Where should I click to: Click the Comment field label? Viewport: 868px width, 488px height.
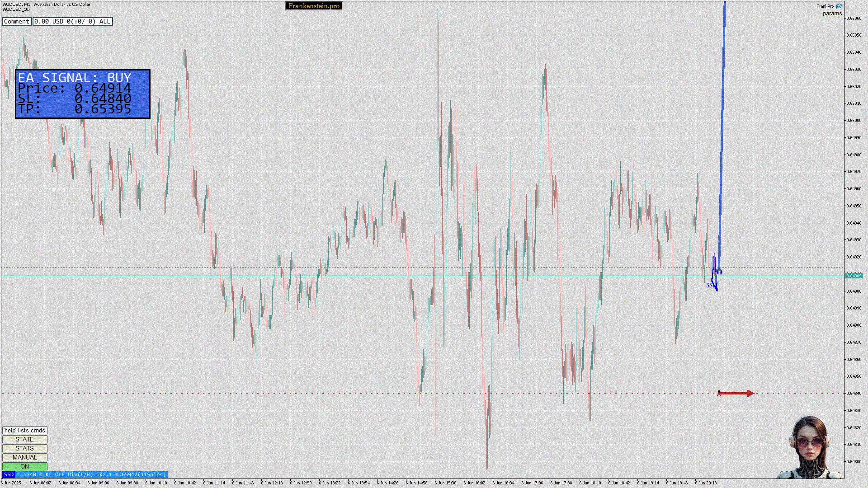(17, 21)
